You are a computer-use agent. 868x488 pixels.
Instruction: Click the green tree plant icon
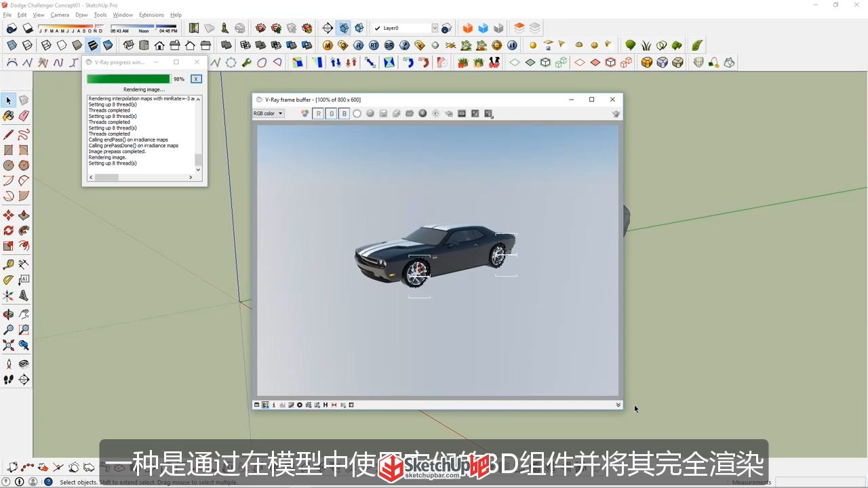pos(631,45)
